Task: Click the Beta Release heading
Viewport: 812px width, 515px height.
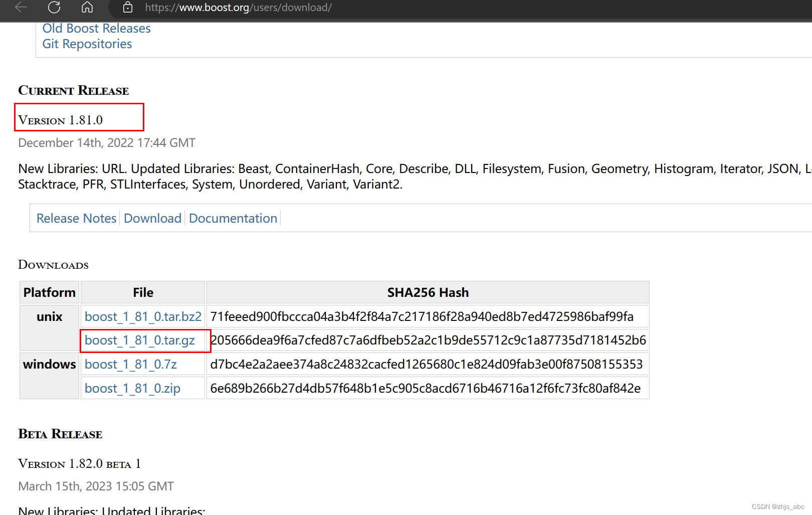Action: pos(60,434)
